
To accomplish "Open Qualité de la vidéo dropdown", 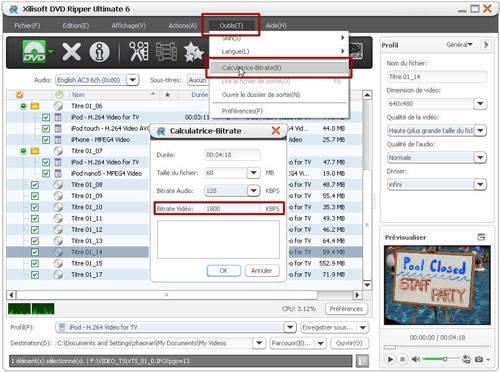I will pyautogui.click(x=480, y=130).
